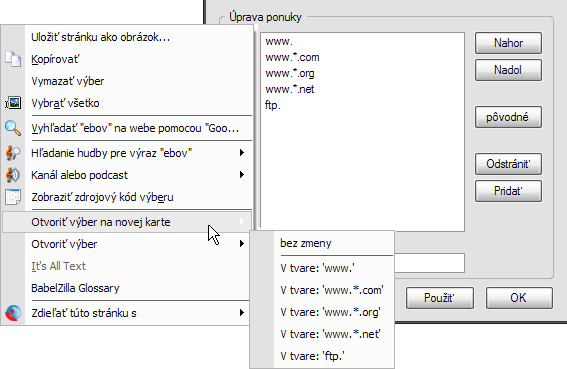567x369 pixels.
Task: Select submenu option V tvare: 'www.*.com'
Action: tap(322, 290)
